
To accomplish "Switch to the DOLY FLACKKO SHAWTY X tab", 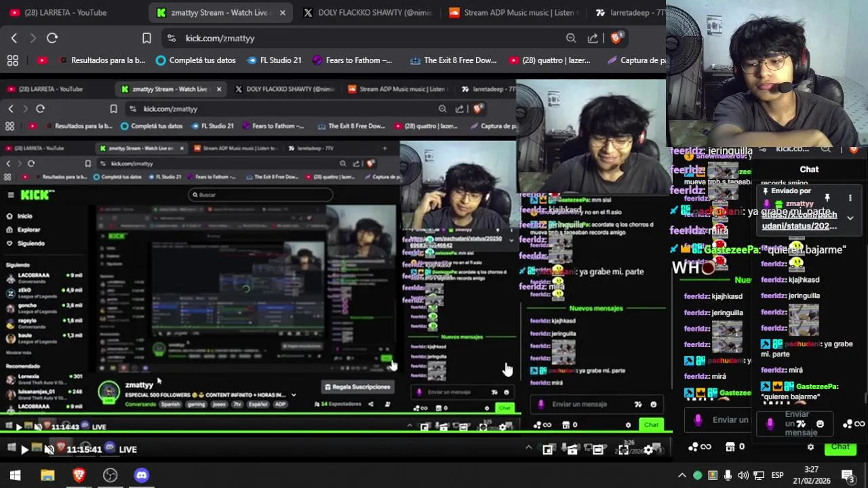I will (368, 12).
